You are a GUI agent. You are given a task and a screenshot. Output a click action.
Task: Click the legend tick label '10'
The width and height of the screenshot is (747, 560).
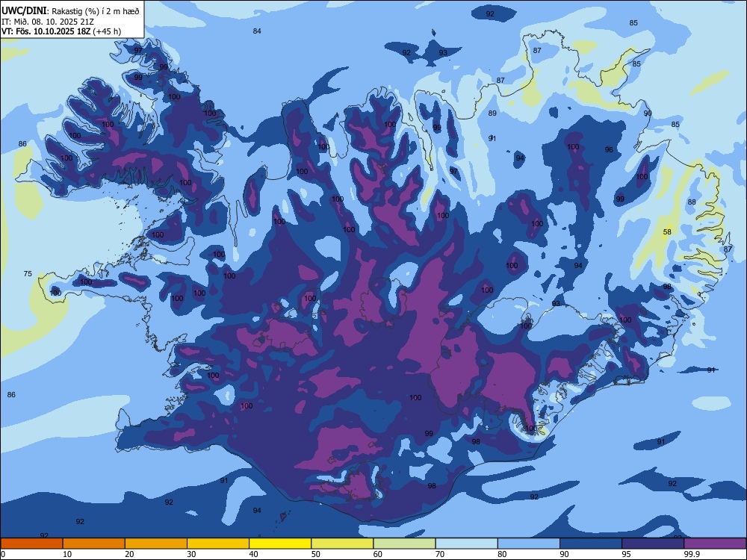pos(67,554)
